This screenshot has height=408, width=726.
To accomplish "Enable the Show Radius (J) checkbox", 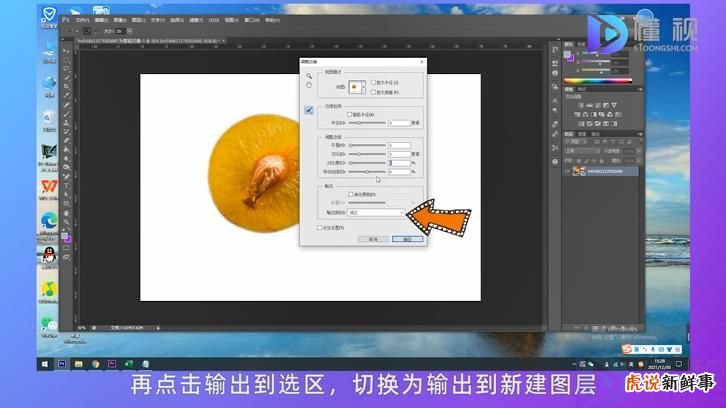I will pos(373,82).
